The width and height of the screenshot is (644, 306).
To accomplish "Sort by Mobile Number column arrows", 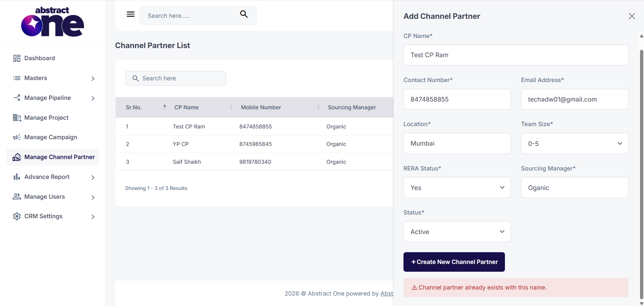I will click(x=318, y=107).
